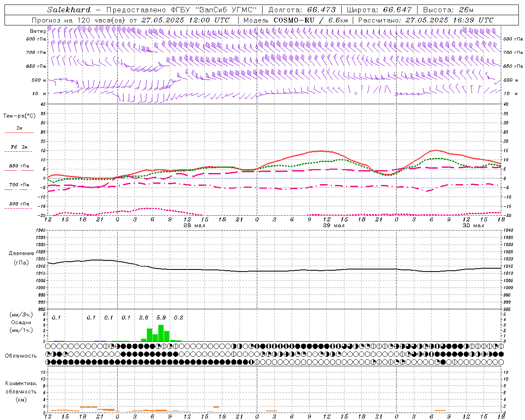Select the '850 гПа' temperature legend entry
The image size is (525, 420).
[19, 166]
